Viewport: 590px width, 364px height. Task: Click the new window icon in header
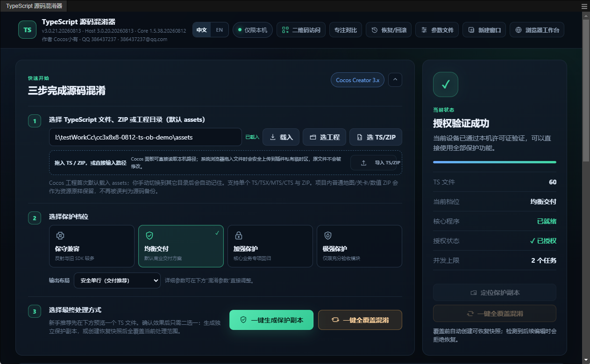(x=471, y=30)
